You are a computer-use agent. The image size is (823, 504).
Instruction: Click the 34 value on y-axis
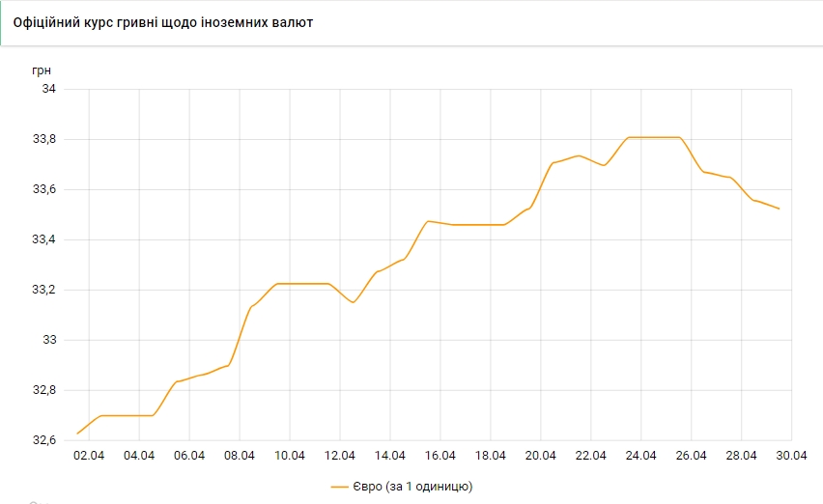coord(48,89)
